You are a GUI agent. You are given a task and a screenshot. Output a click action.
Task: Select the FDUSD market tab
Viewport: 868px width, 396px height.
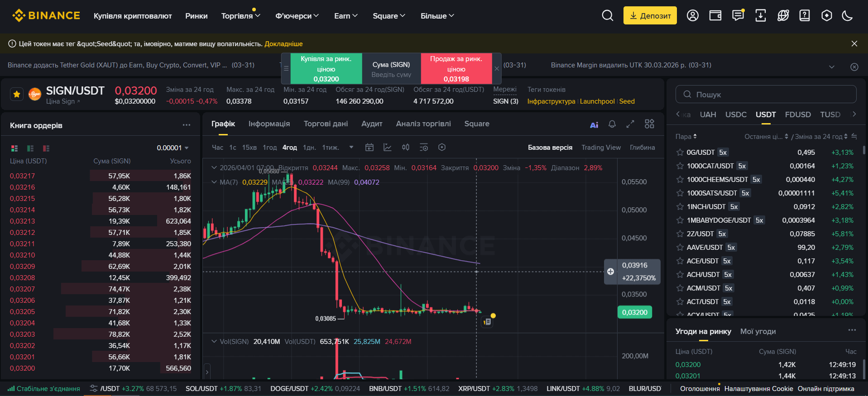pos(798,115)
